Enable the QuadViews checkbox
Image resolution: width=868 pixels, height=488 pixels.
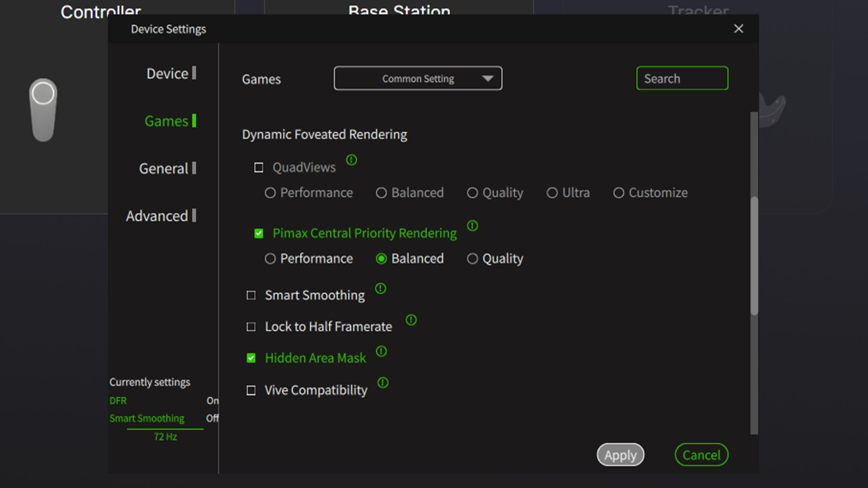point(259,167)
